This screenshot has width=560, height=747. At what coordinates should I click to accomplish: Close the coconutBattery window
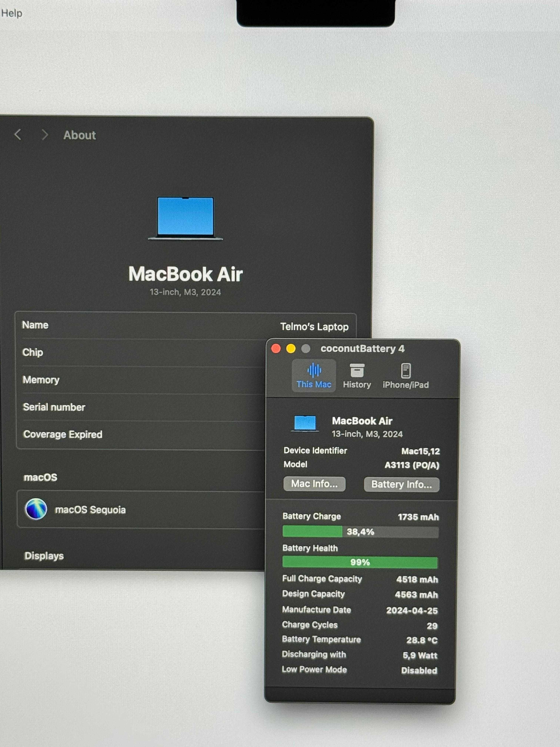point(276,348)
